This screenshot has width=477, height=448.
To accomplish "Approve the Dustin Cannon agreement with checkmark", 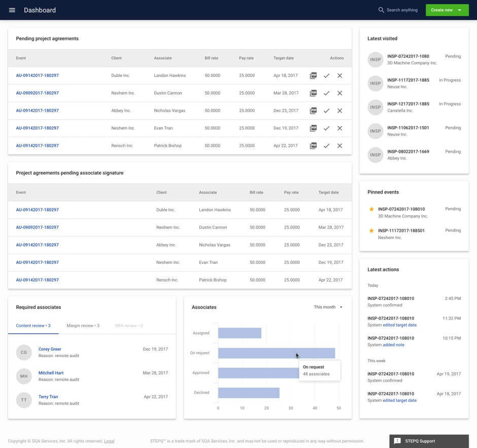I will point(326,93).
